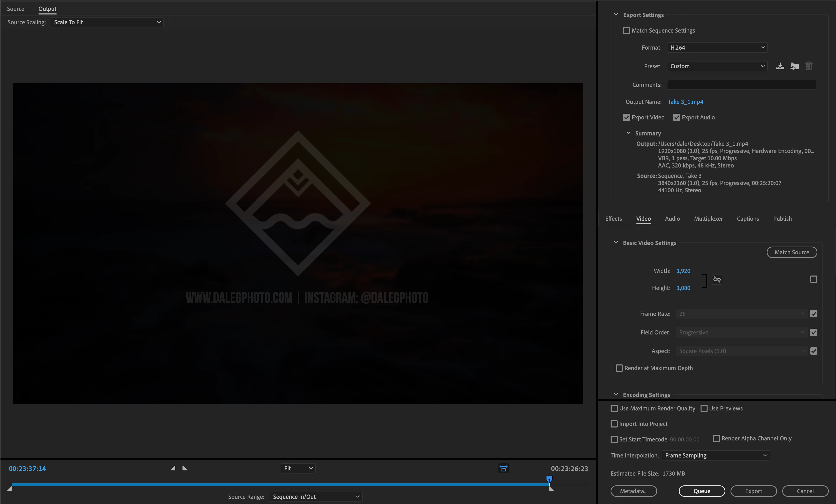Click the Set In Point triangle icon

173,468
